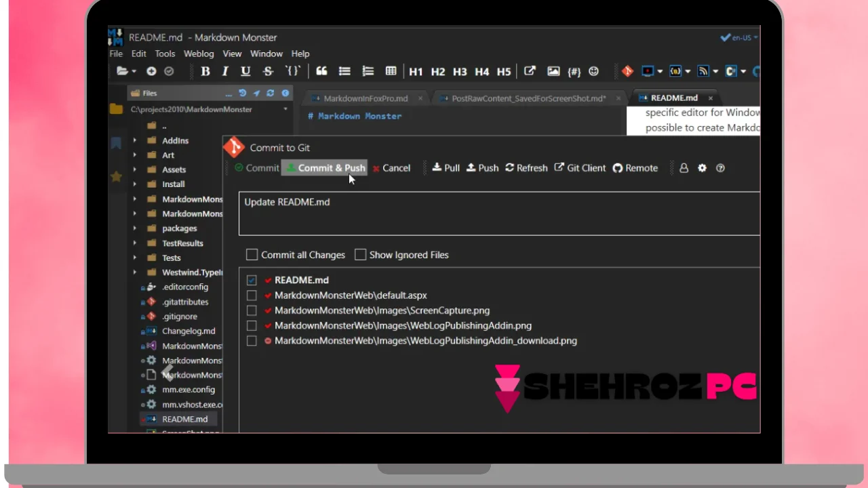
Task: Expand the Install folder
Action: [x=134, y=184]
